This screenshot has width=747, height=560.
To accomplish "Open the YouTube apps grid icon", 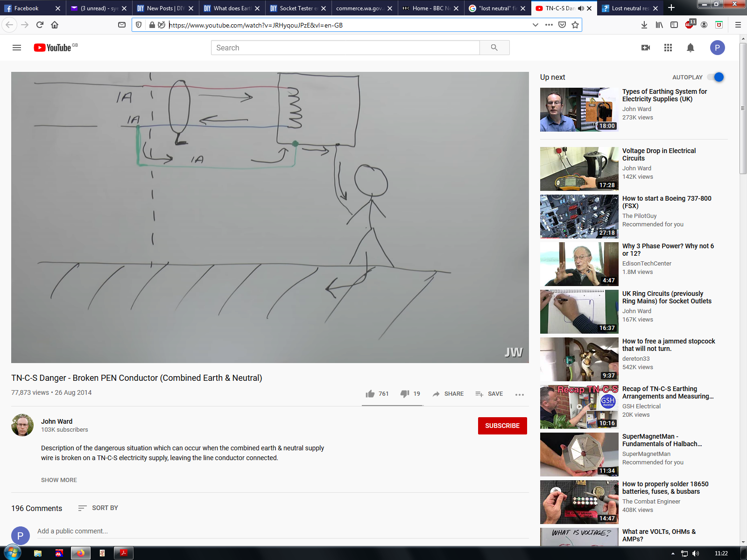I will (668, 48).
